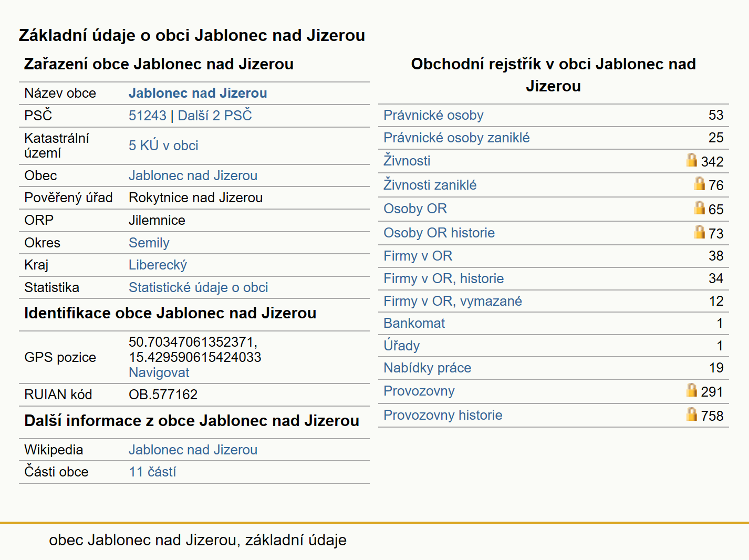Open Provozovny historie link
The width and height of the screenshot is (749, 560).
point(443,415)
